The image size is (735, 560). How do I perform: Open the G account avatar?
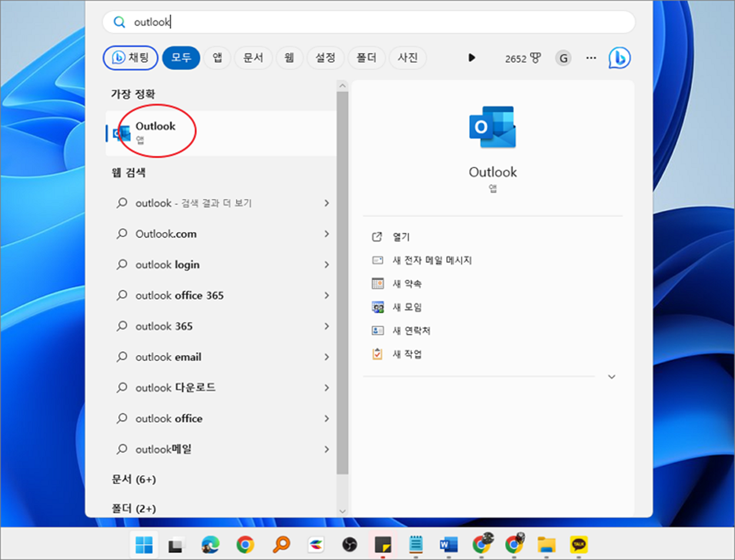(x=563, y=58)
